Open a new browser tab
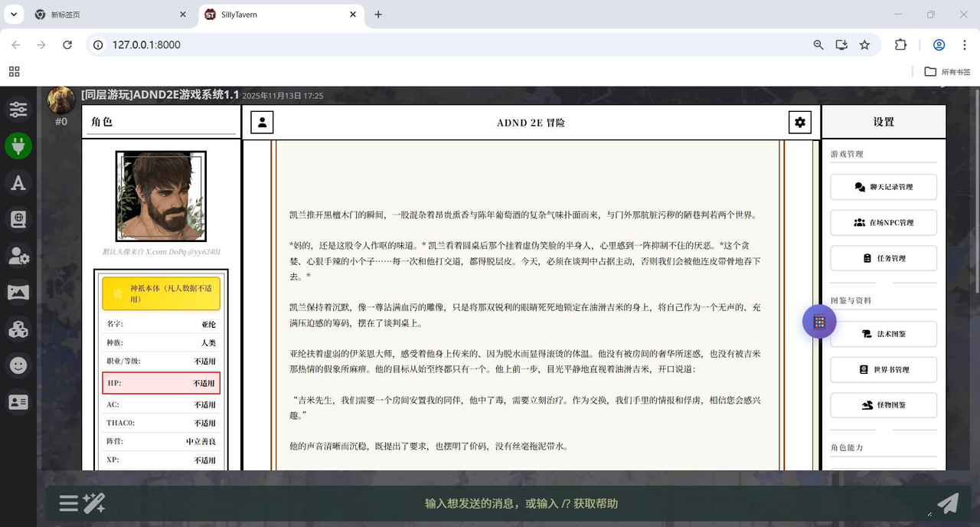980x527 pixels. click(378, 15)
